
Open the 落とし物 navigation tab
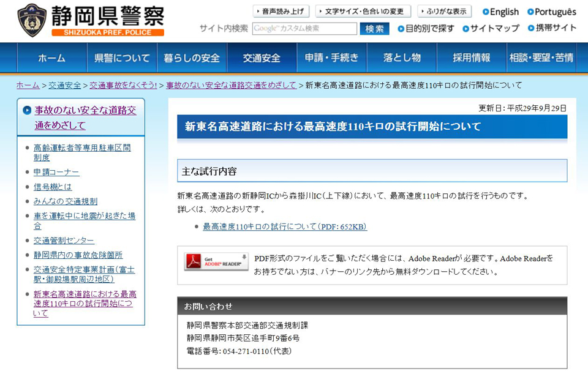402,58
